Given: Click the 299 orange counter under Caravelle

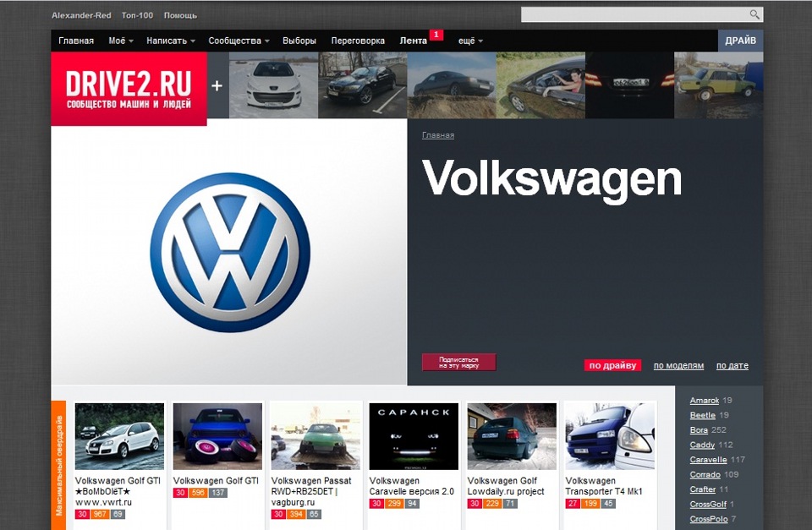Looking at the screenshot, I should [394, 504].
